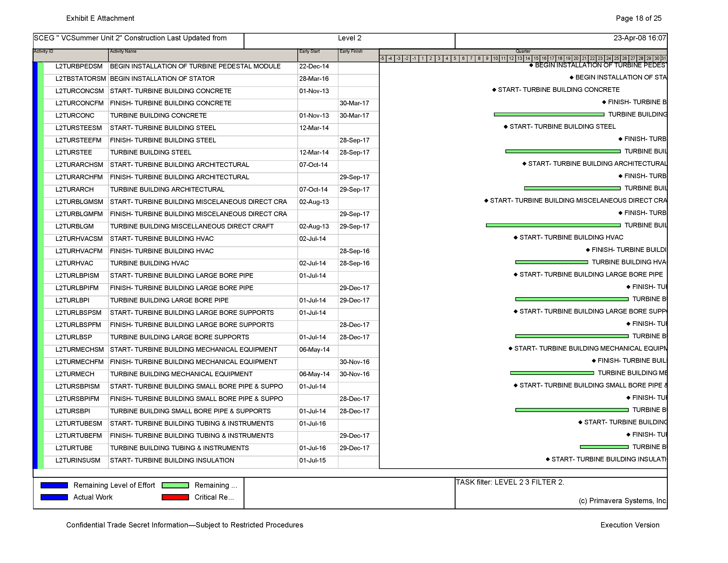Click early start date 28-Mar-16
Screen dimensions: 728x563
click(314, 79)
